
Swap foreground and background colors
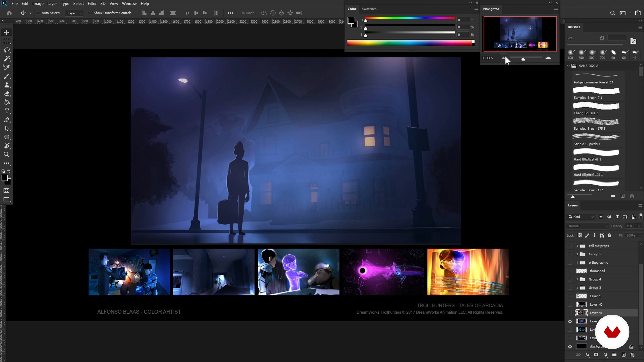(9, 171)
